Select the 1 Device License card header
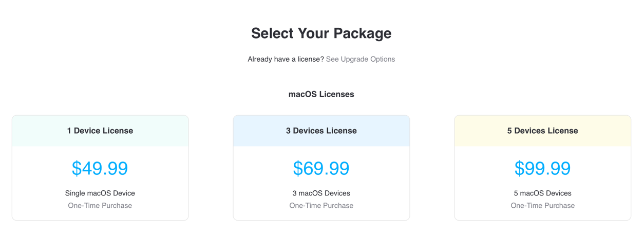 point(100,131)
